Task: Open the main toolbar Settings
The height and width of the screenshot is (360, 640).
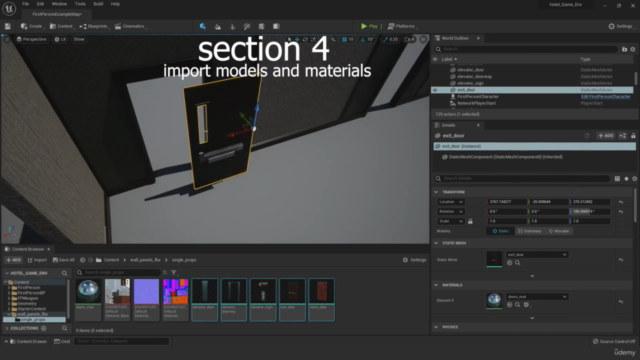Action: click(620, 26)
